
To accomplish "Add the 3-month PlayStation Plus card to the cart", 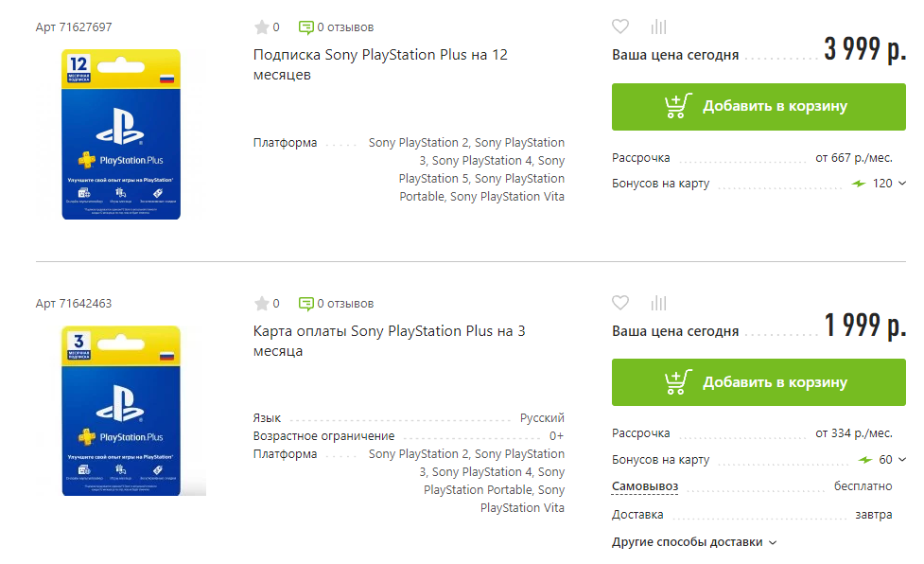I will point(758,382).
